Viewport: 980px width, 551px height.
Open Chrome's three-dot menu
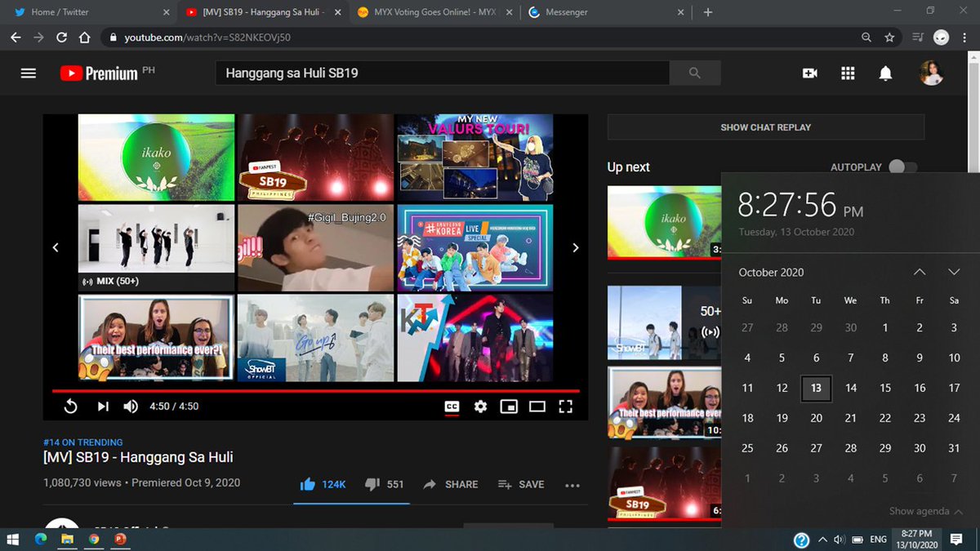click(x=965, y=38)
